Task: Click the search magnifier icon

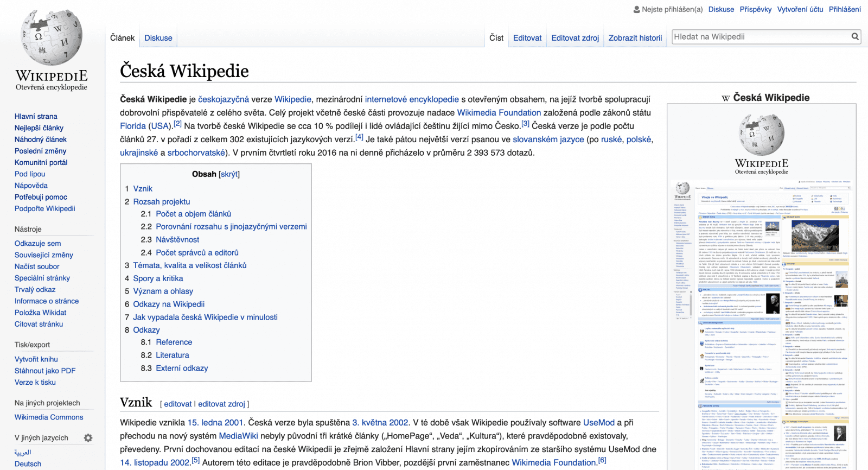Action: pos(855,37)
